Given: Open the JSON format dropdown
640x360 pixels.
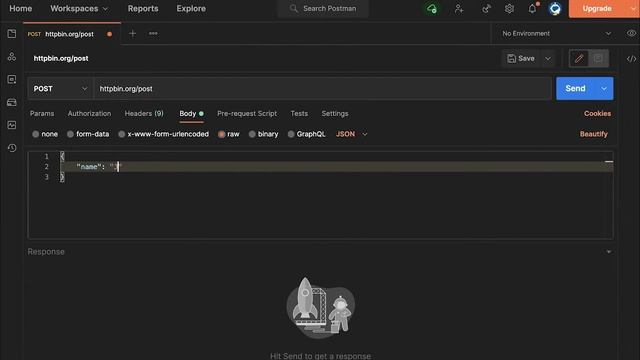Looking at the screenshot, I should click(351, 134).
